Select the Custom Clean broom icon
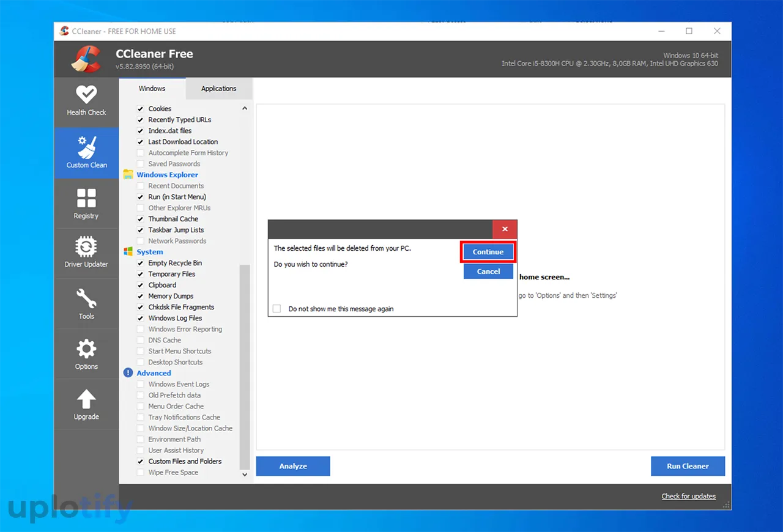783x532 pixels. point(86,147)
